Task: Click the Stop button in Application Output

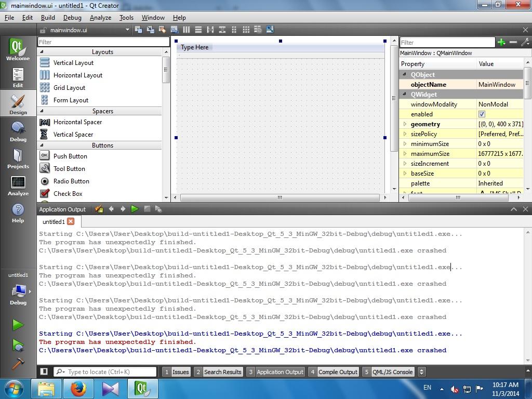Action: (147, 209)
